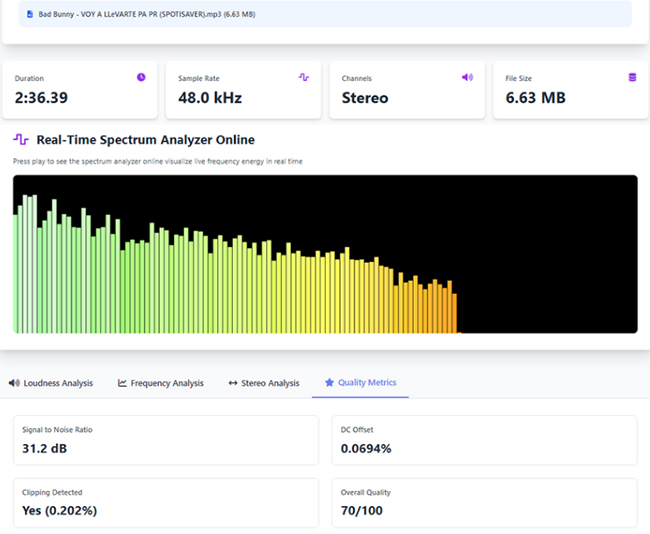Image resolution: width=650 pixels, height=534 pixels.
Task: Click the Overall Quality label
Action: pyautogui.click(x=366, y=493)
